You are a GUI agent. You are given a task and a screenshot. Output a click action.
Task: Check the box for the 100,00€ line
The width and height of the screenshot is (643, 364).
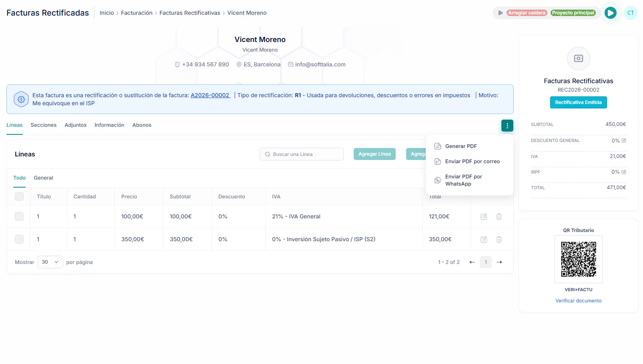(x=19, y=216)
